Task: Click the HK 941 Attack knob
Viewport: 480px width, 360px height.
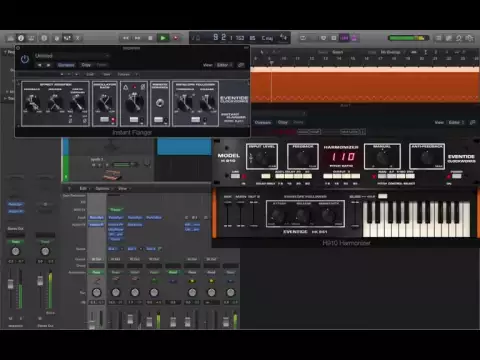Action: point(278,215)
